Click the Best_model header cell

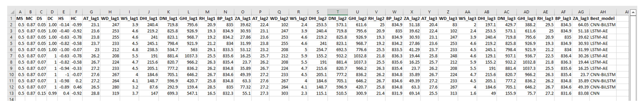tap(602, 19)
